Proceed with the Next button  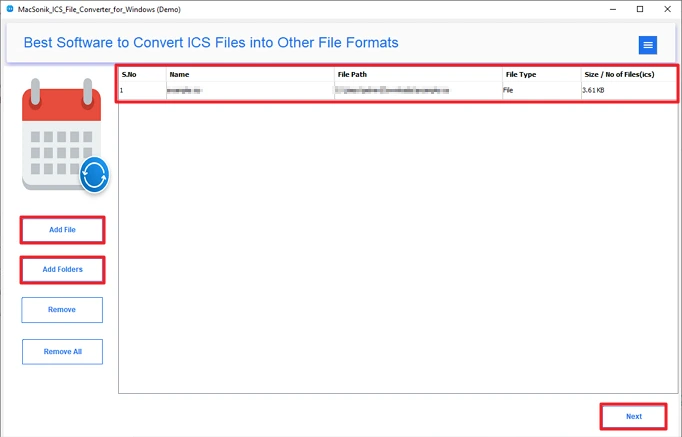coord(633,416)
